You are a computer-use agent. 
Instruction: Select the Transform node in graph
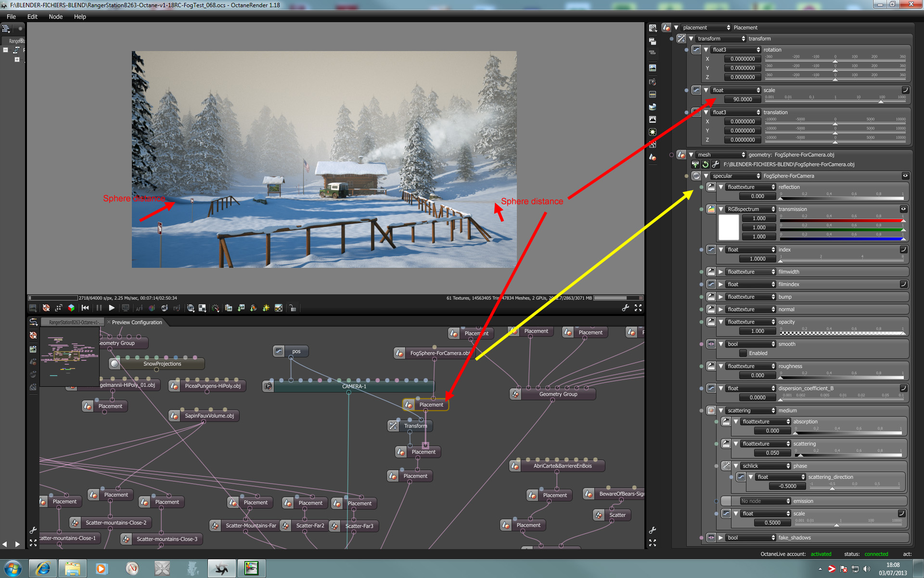[410, 426]
